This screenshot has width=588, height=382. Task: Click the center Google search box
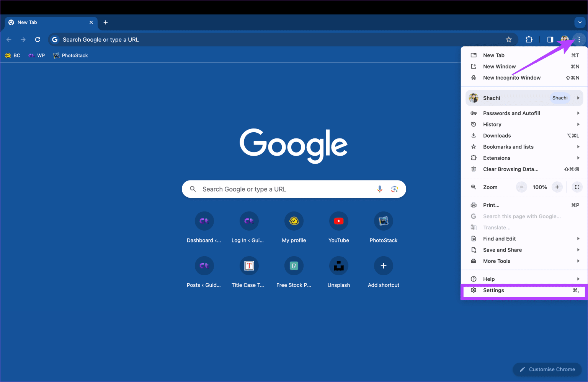click(294, 189)
